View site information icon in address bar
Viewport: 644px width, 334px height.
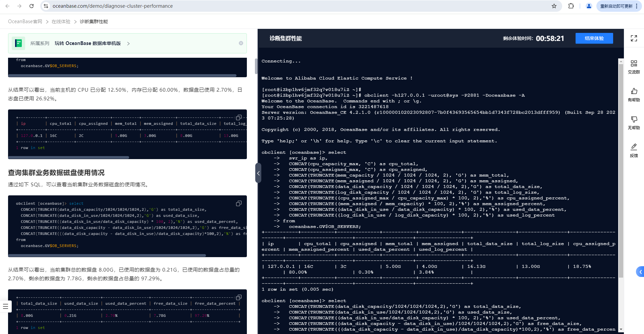(46, 6)
